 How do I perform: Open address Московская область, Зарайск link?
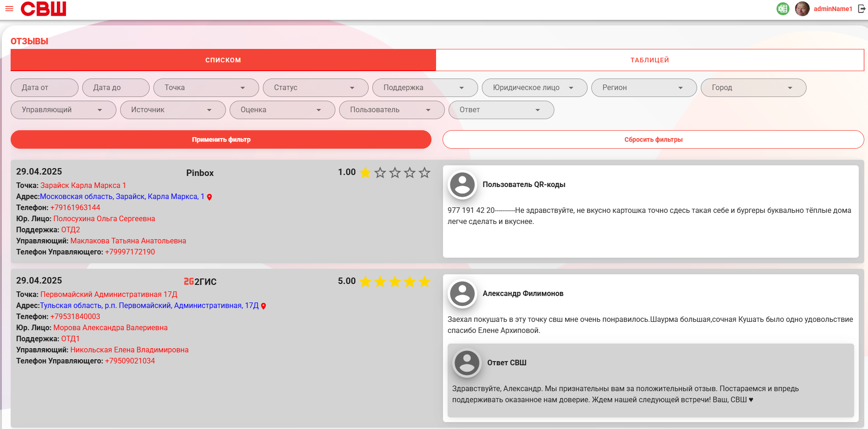(122, 197)
